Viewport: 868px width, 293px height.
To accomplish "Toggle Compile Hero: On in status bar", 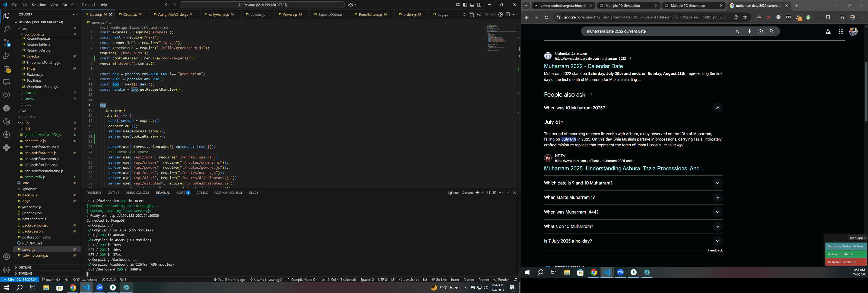I will (302, 279).
